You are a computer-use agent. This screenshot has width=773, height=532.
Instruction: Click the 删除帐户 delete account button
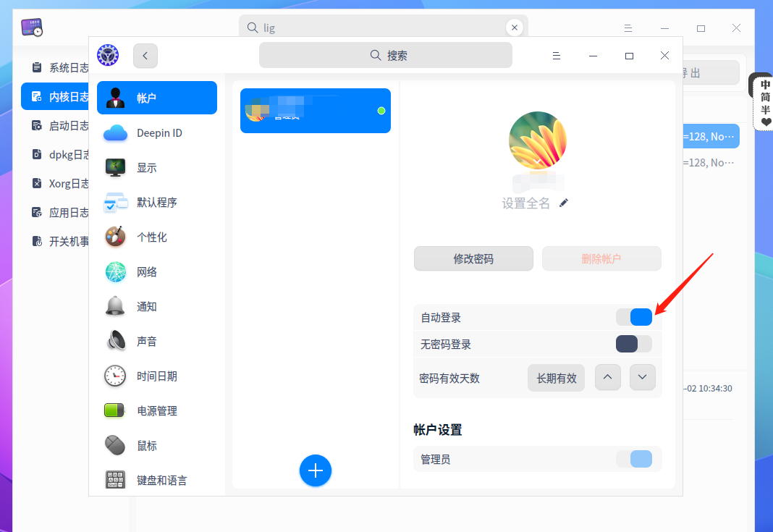click(601, 258)
